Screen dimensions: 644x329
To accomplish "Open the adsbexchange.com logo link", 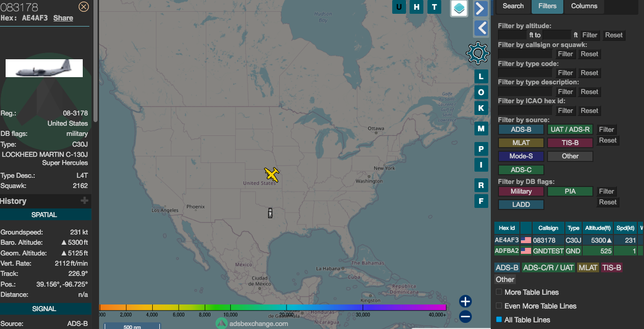I will (252, 323).
